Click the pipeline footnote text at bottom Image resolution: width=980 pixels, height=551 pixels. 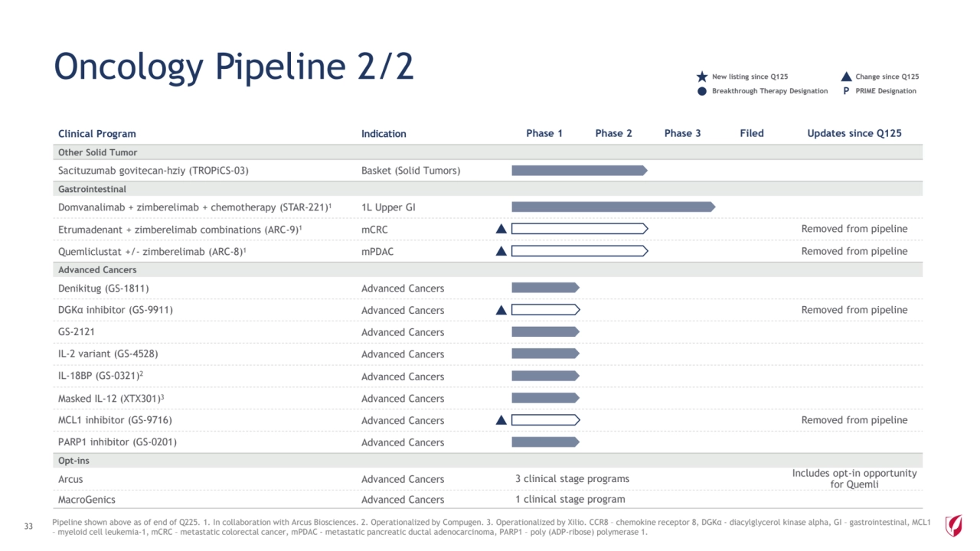click(491, 527)
